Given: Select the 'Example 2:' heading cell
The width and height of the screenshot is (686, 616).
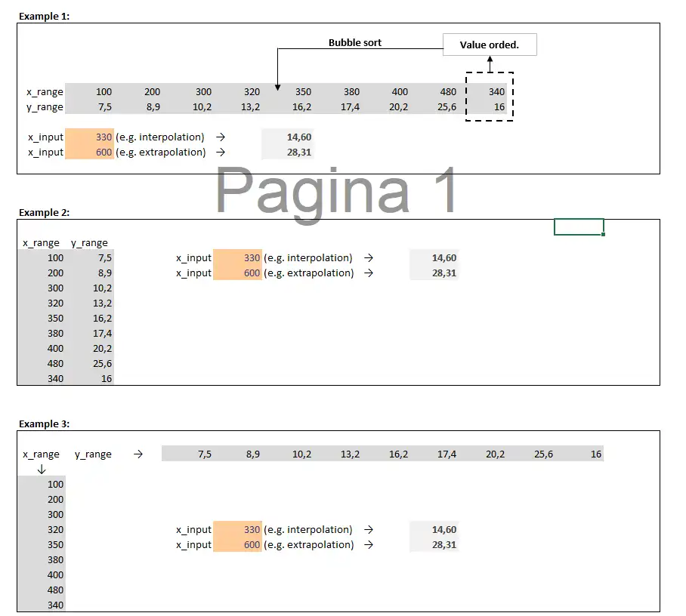Looking at the screenshot, I should [44, 212].
